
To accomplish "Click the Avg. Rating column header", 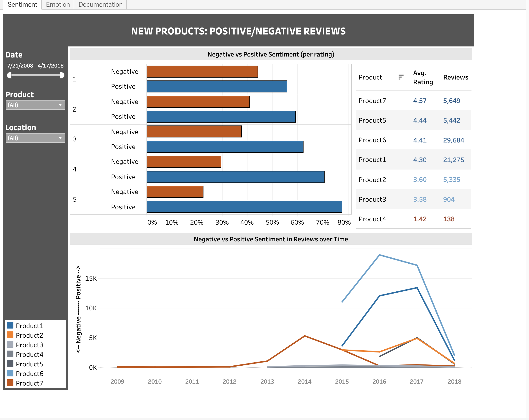I will pos(423,77).
